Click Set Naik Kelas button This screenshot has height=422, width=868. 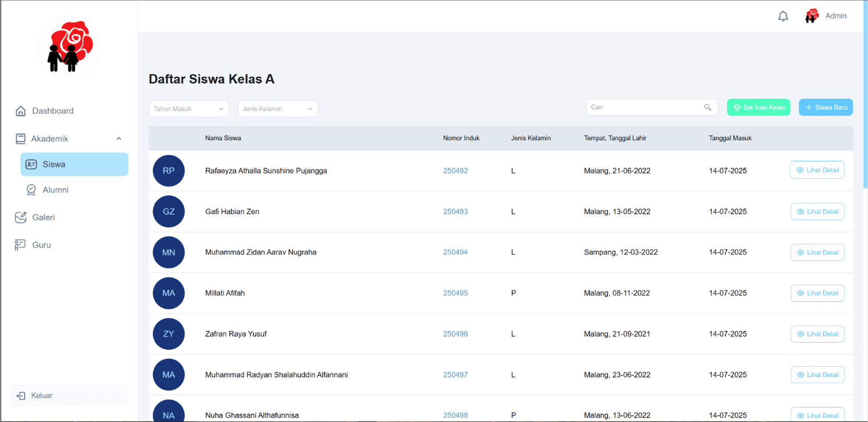(759, 107)
